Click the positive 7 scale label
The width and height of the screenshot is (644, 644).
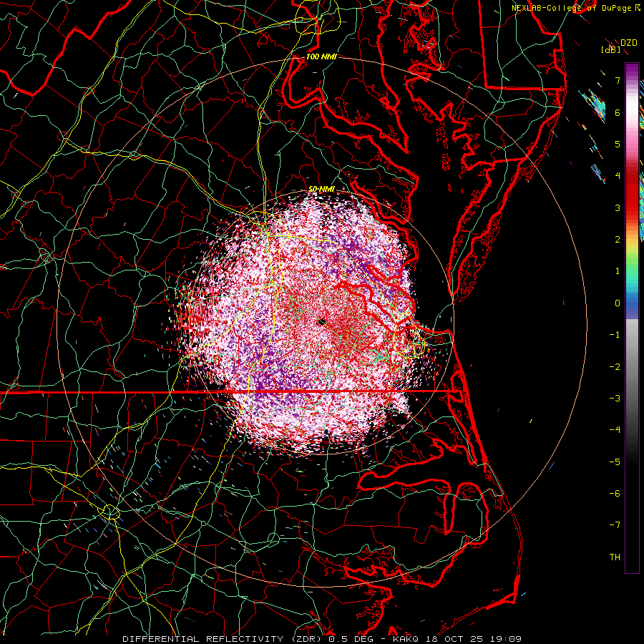(x=618, y=80)
